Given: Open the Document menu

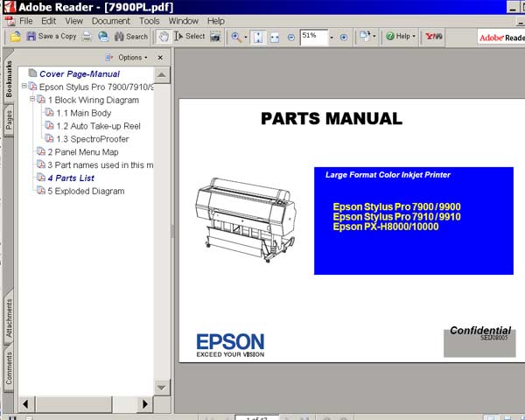Looking at the screenshot, I should coord(111,21).
